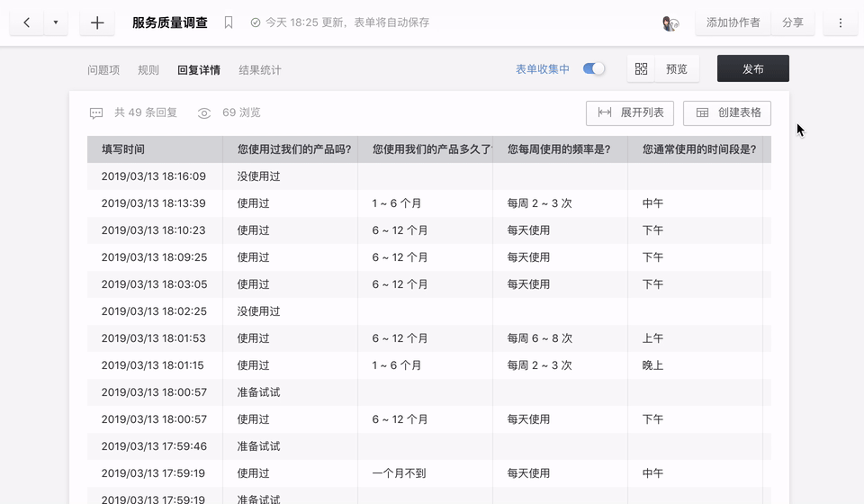Click the 分享 button

pos(792,22)
